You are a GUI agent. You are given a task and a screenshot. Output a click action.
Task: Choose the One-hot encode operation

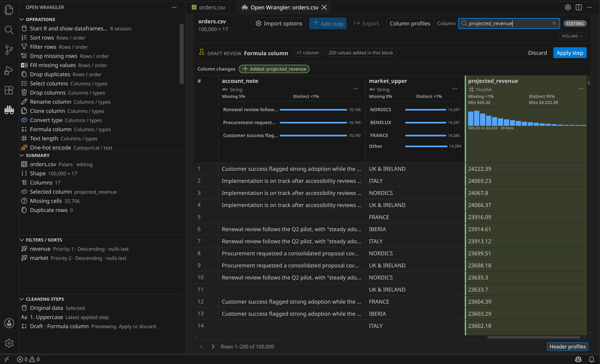coord(101,147)
